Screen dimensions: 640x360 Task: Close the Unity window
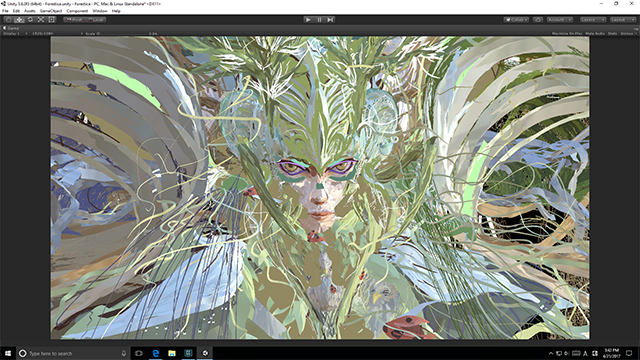pos(631,4)
